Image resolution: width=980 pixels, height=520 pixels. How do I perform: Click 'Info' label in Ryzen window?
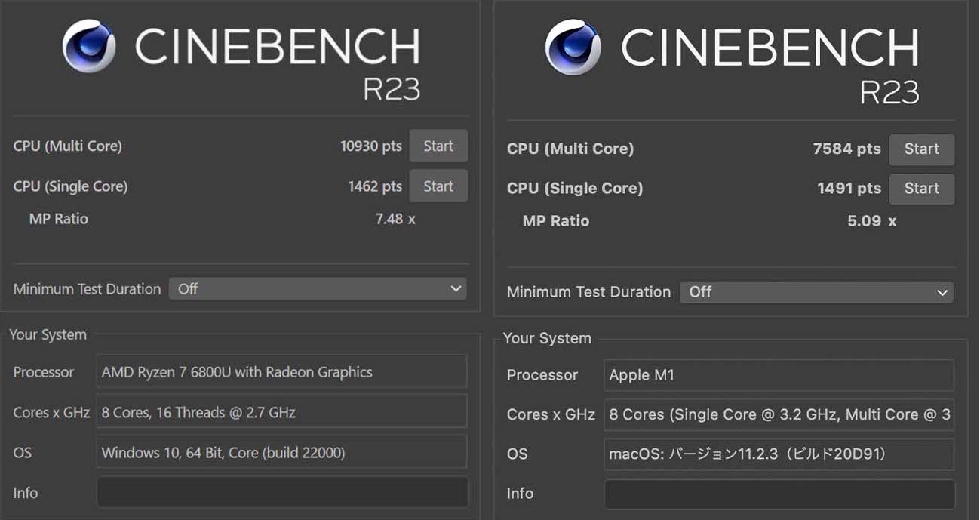(x=26, y=493)
